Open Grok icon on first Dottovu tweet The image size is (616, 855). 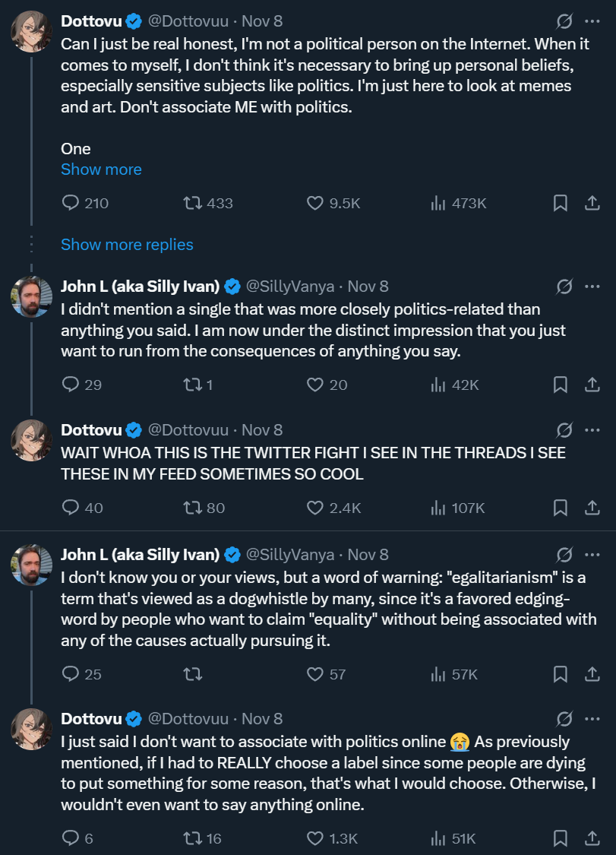coord(564,21)
